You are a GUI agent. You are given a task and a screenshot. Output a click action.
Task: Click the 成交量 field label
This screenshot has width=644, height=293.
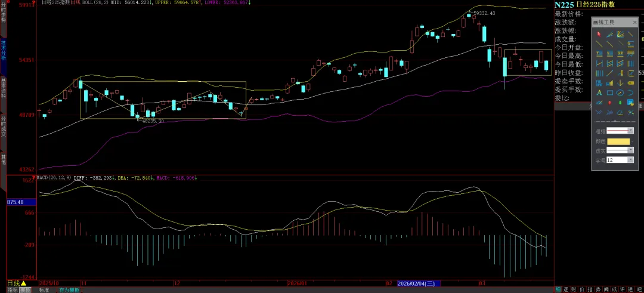coord(566,39)
